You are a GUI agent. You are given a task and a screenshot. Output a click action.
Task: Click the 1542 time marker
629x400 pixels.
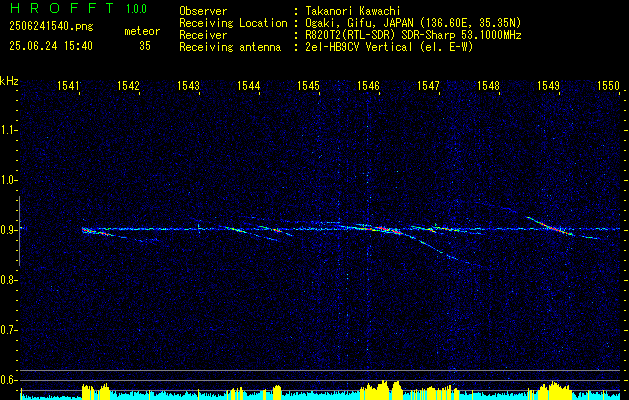(x=128, y=85)
